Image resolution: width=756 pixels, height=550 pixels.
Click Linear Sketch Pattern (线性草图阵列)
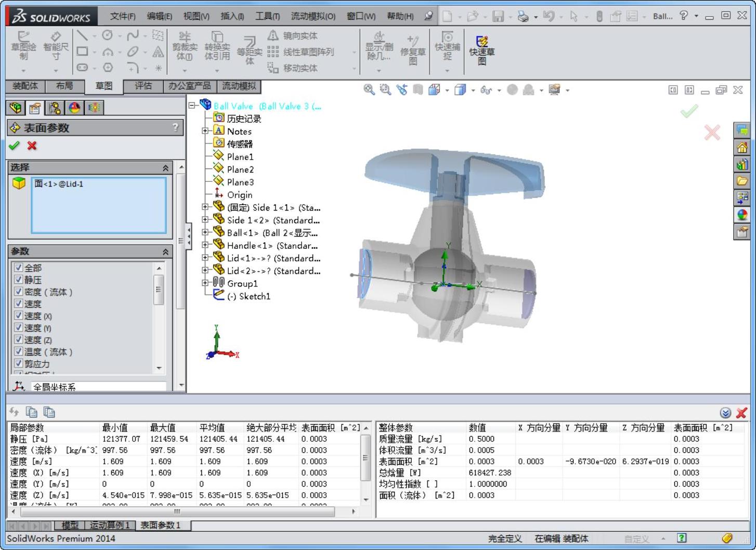(301, 52)
